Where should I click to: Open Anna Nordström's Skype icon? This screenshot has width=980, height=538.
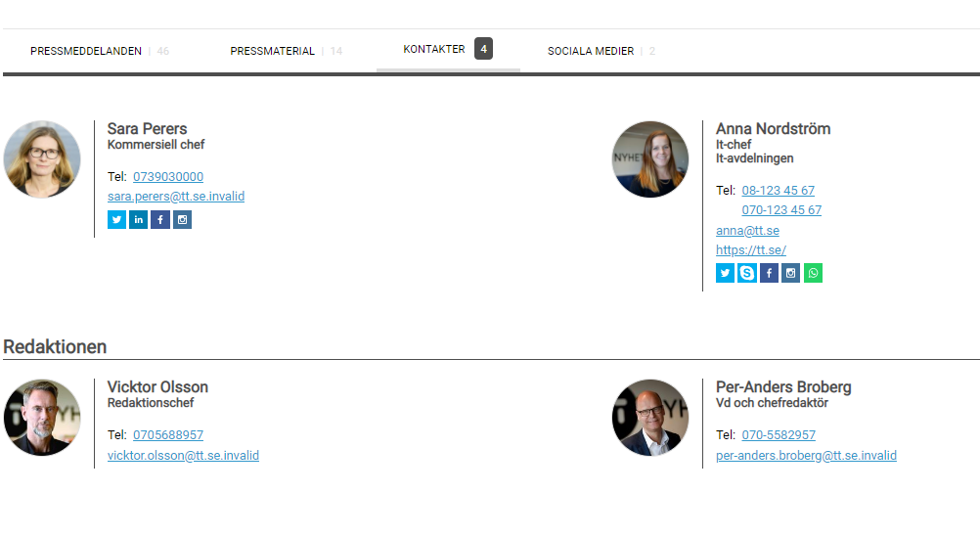pos(747,273)
